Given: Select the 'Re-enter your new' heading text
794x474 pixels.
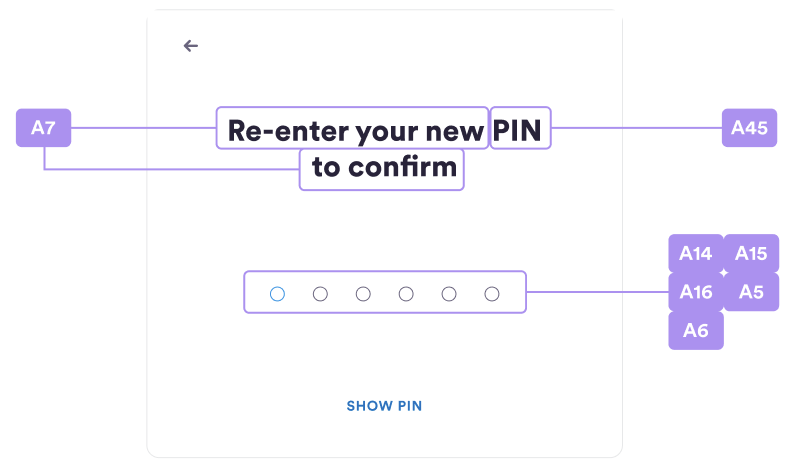Looking at the screenshot, I should 355,131.
